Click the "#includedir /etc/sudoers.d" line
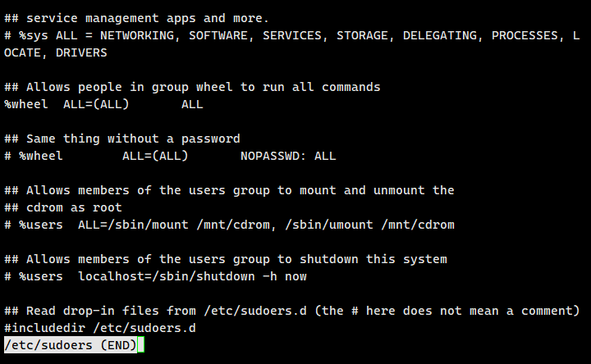Viewport: 591px width, 364px height. pyautogui.click(x=100, y=328)
